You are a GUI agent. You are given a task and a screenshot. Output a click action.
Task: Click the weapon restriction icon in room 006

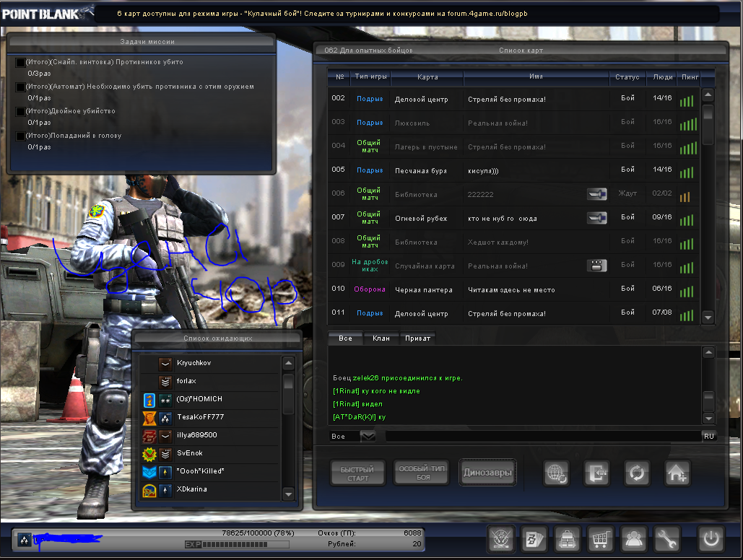click(x=597, y=194)
